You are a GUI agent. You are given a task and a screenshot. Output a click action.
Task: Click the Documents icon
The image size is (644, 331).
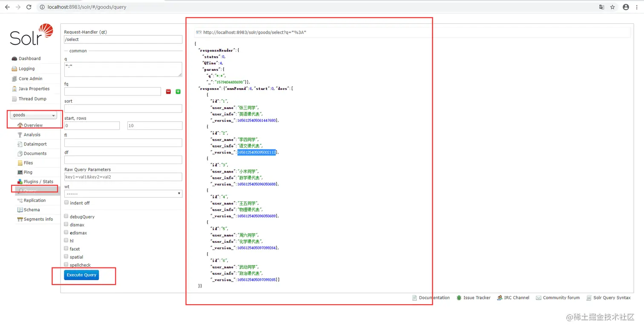[x=20, y=153]
